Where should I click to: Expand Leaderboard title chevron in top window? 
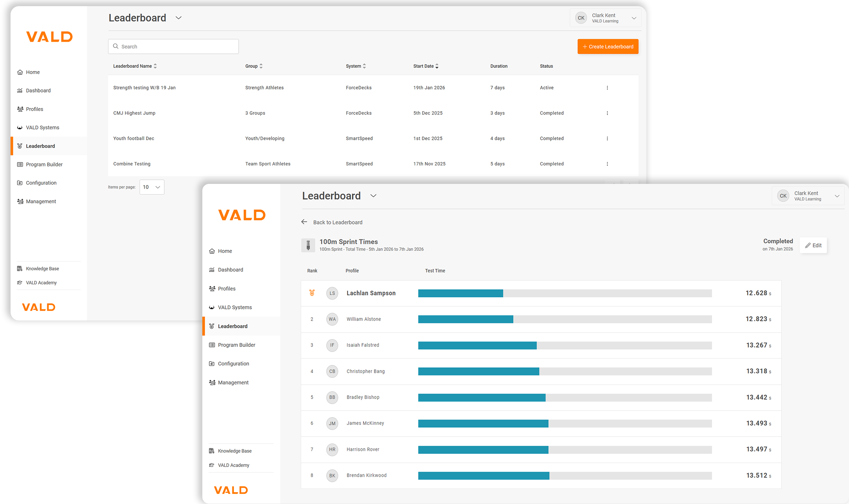(179, 18)
